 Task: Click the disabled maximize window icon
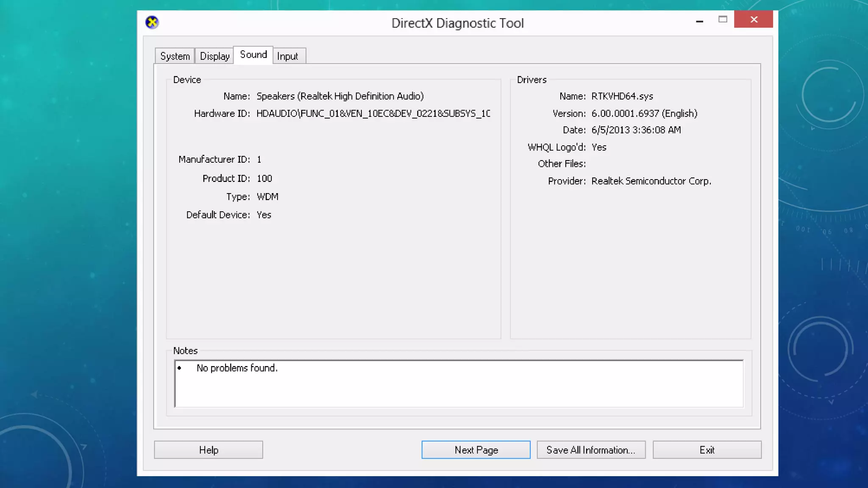723,19
